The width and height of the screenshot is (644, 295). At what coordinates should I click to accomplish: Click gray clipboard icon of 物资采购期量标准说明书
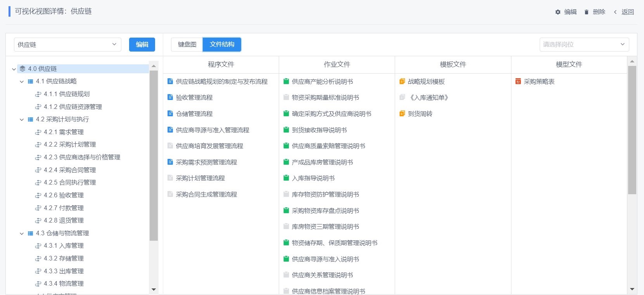click(x=286, y=97)
